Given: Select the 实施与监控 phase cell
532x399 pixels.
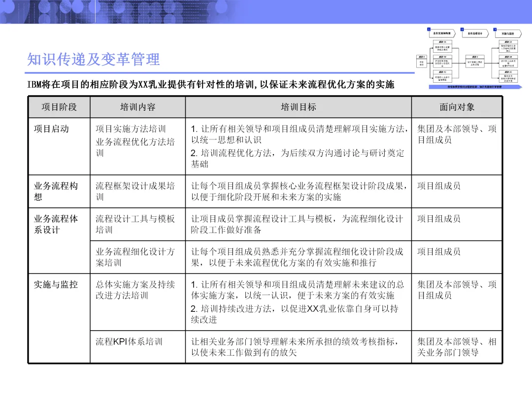Looking at the screenshot, I should click(x=60, y=318).
